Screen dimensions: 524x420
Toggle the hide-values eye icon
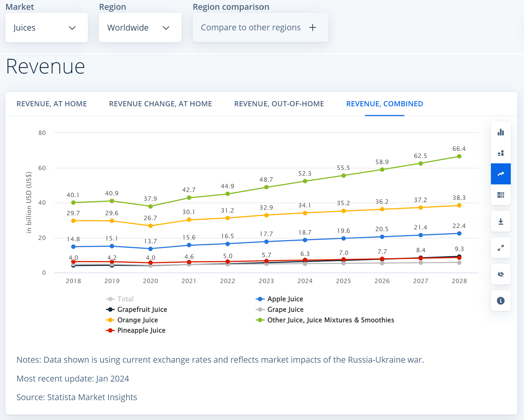point(501,274)
